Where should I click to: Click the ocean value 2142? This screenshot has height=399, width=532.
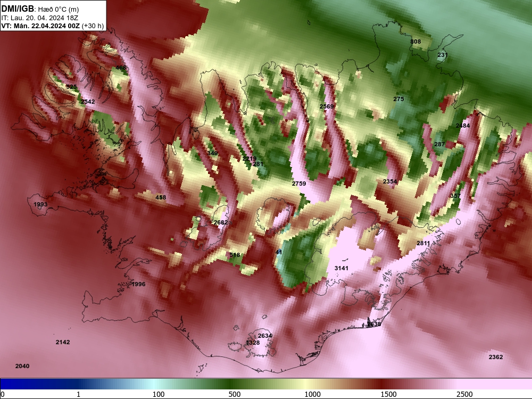pos(63,342)
